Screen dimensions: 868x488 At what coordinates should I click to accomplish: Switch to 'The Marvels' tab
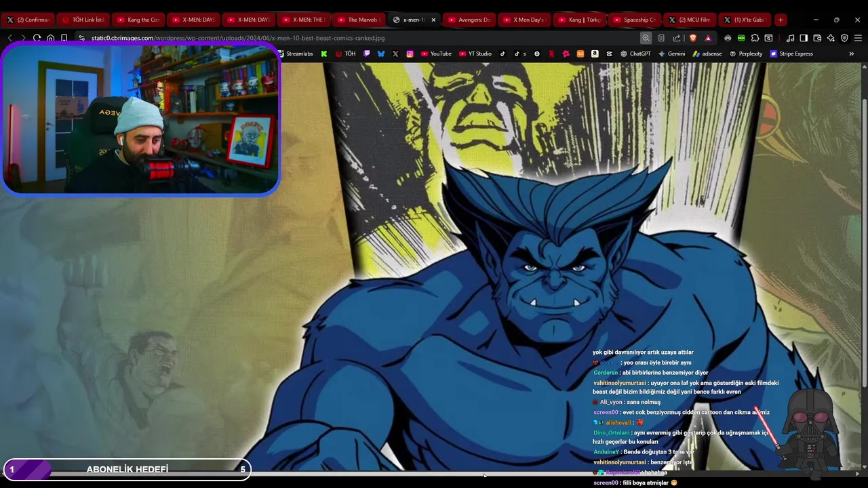tap(358, 20)
